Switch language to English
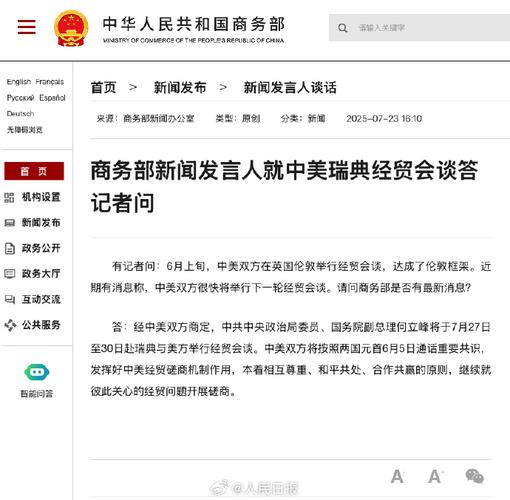Image resolution: width=510 pixels, height=500 pixels. [19, 82]
